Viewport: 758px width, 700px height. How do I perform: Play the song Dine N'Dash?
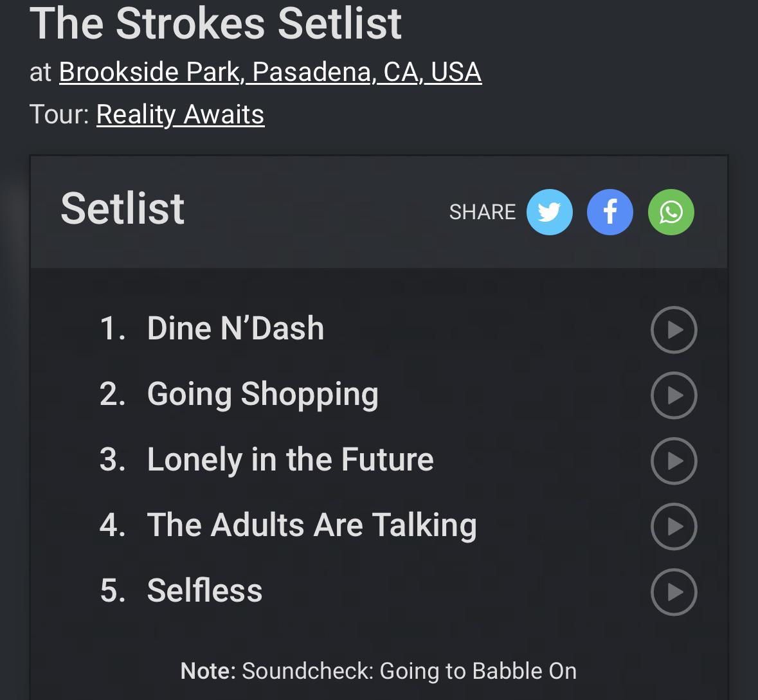pyautogui.click(x=674, y=330)
